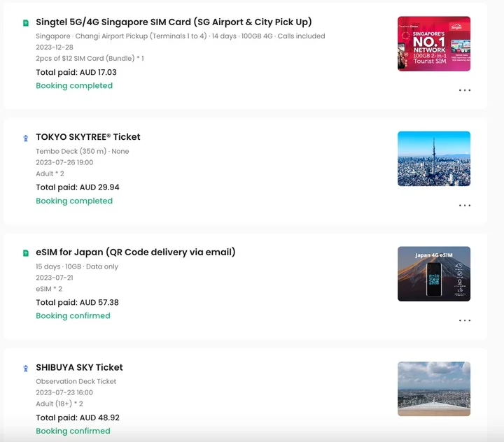Image resolution: width=504 pixels, height=442 pixels.
Task: Click the SIM card icon beside Singtel booking
Action: pyautogui.click(x=26, y=22)
